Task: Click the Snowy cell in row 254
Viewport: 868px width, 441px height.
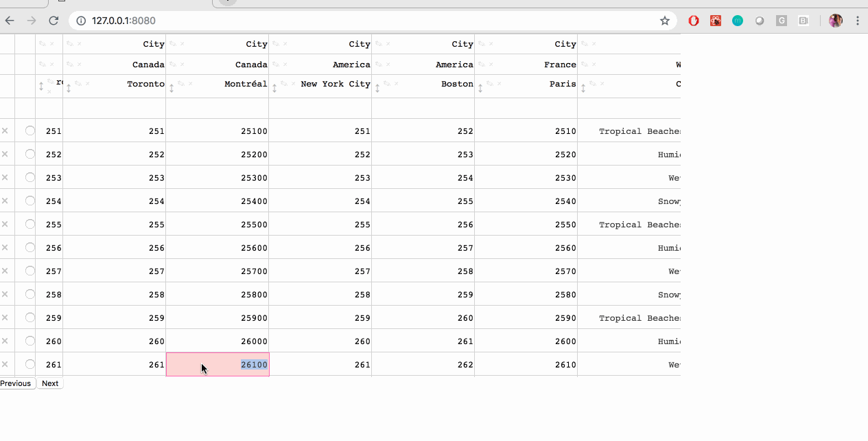Action: [x=629, y=201]
